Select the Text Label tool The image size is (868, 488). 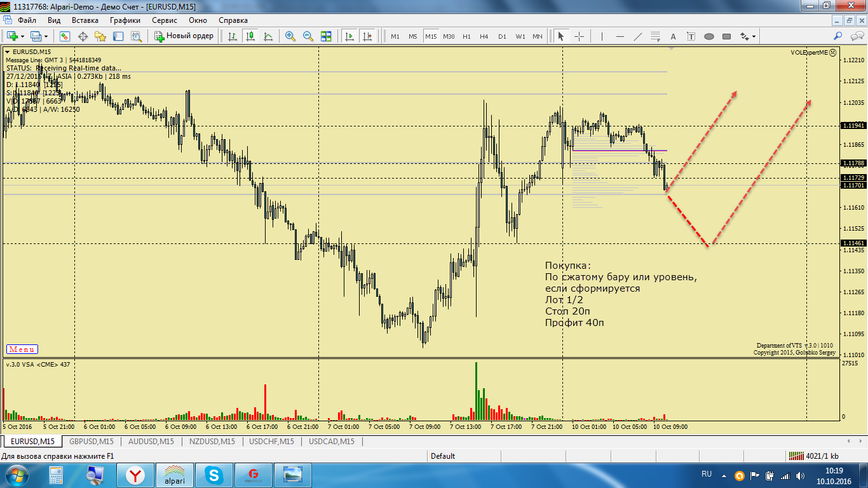pyautogui.click(x=691, y=36)
